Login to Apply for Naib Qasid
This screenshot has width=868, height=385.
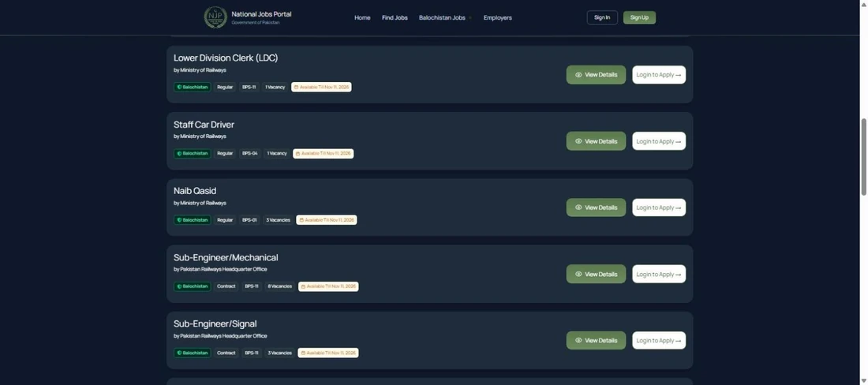(x=659, y=207)
